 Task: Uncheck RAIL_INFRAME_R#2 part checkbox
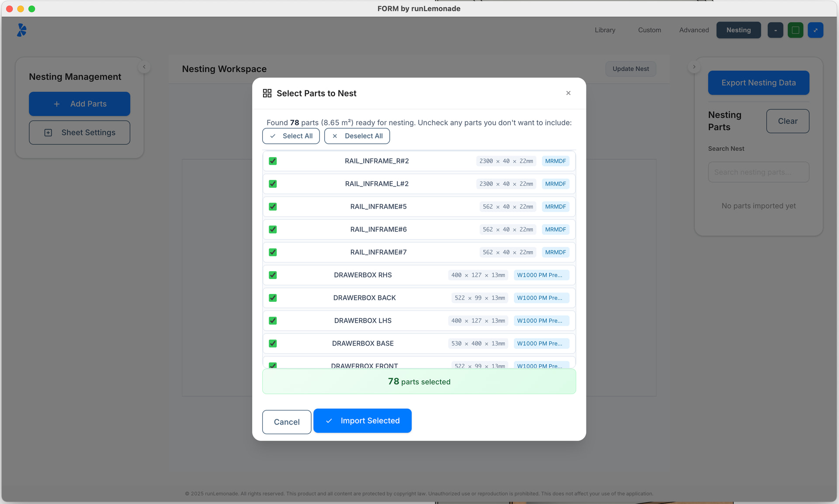coord(273,161)
